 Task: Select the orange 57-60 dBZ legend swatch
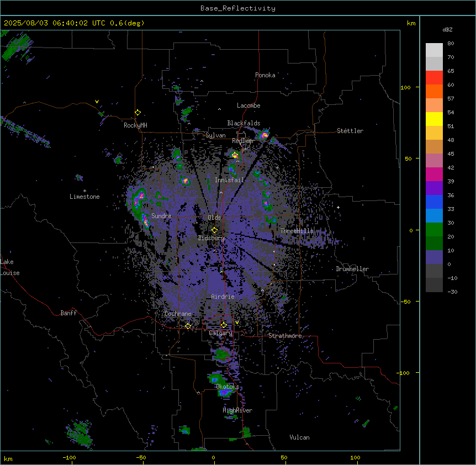coord(434,91)
